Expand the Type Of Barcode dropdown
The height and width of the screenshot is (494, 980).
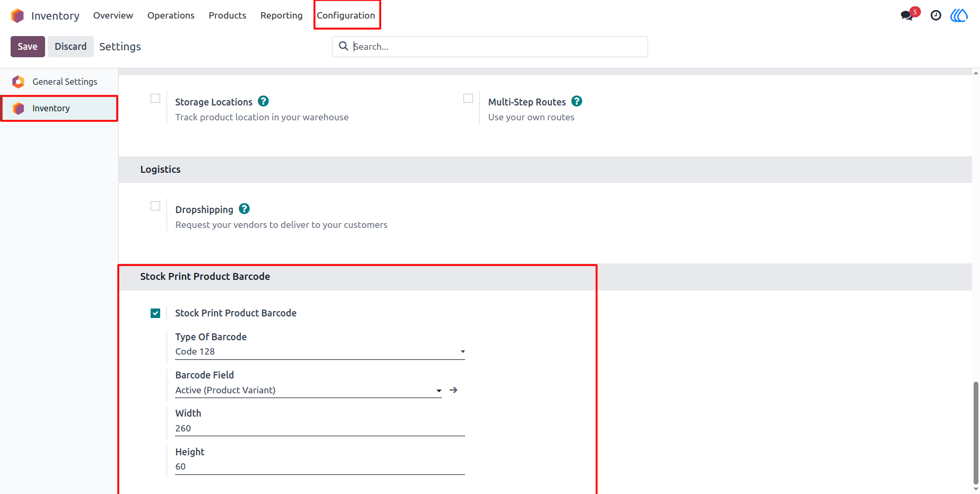[320, 351]
